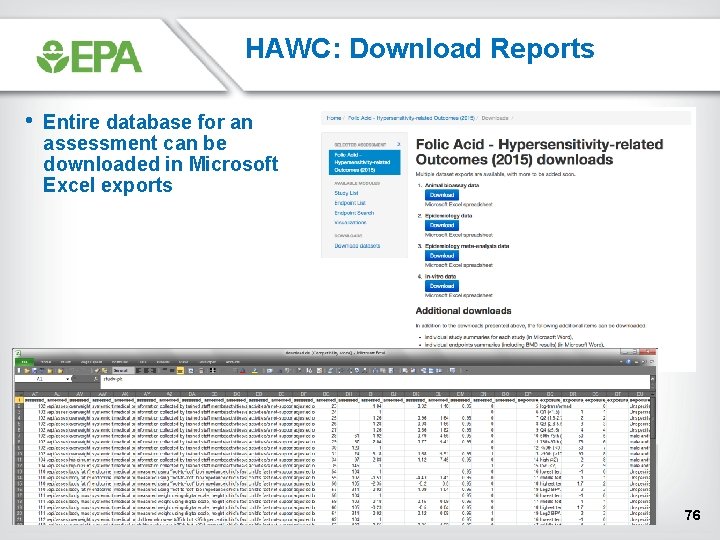This screenshot has height=540, width=720.
Task: Open the Download datasets sidebar link
Action: 357,246
